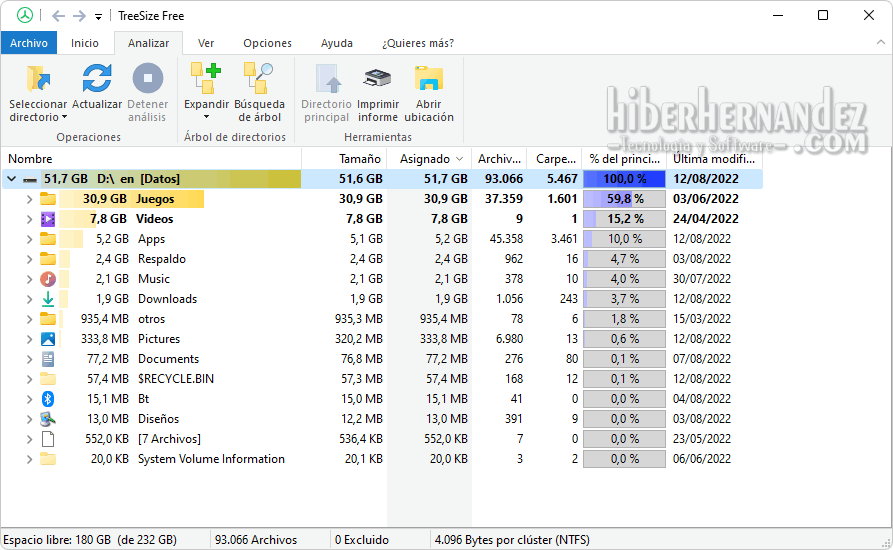Sort by the Nombre column header

[x=151, y=159]
